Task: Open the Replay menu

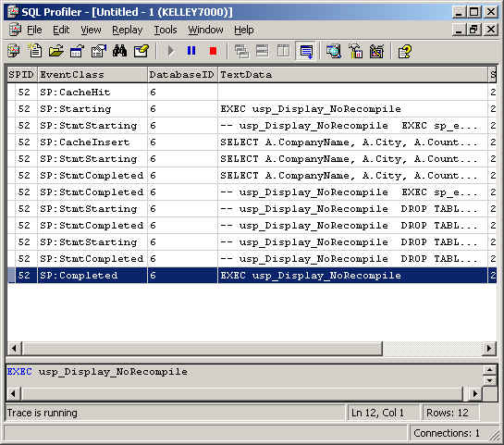Action: pyautogui.click(x=128, y=30)
